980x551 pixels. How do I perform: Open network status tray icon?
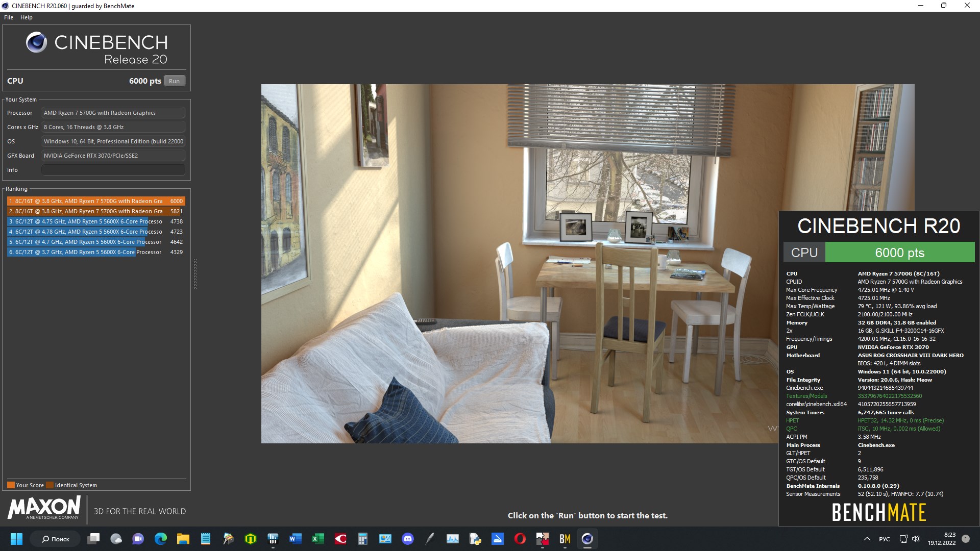click(903, 539)
